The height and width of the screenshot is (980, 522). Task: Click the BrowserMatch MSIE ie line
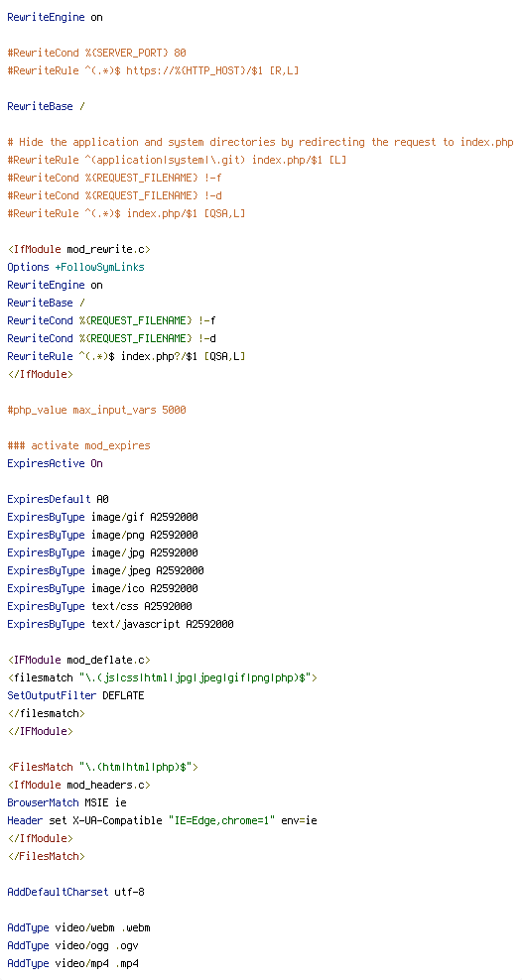[x=66, y=802]
